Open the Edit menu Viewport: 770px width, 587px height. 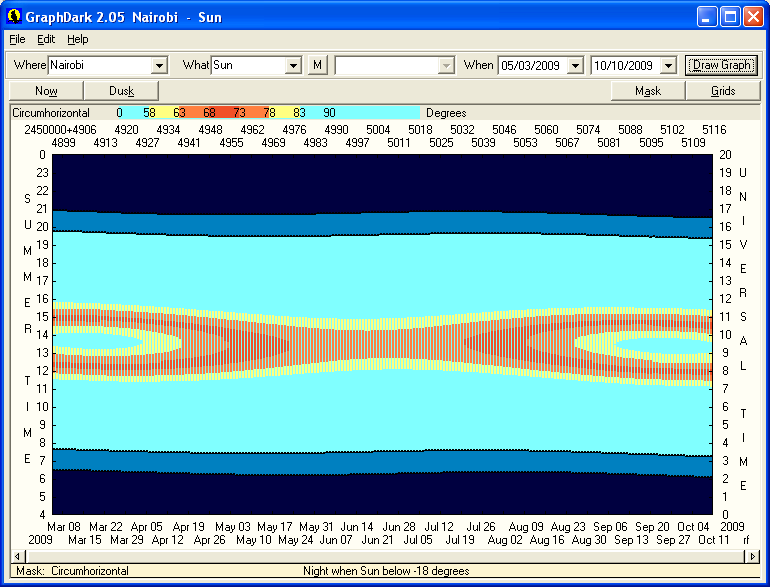pos(46,39)
